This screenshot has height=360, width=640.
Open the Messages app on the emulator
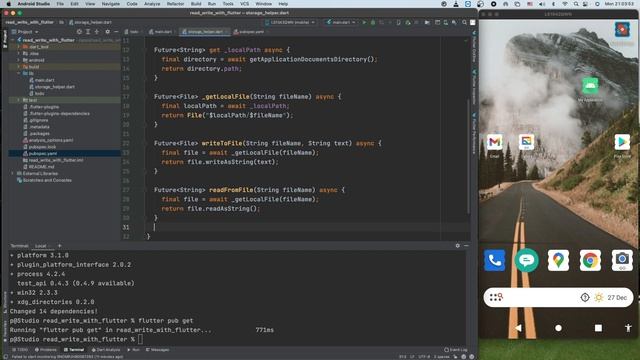coord(527,260)
